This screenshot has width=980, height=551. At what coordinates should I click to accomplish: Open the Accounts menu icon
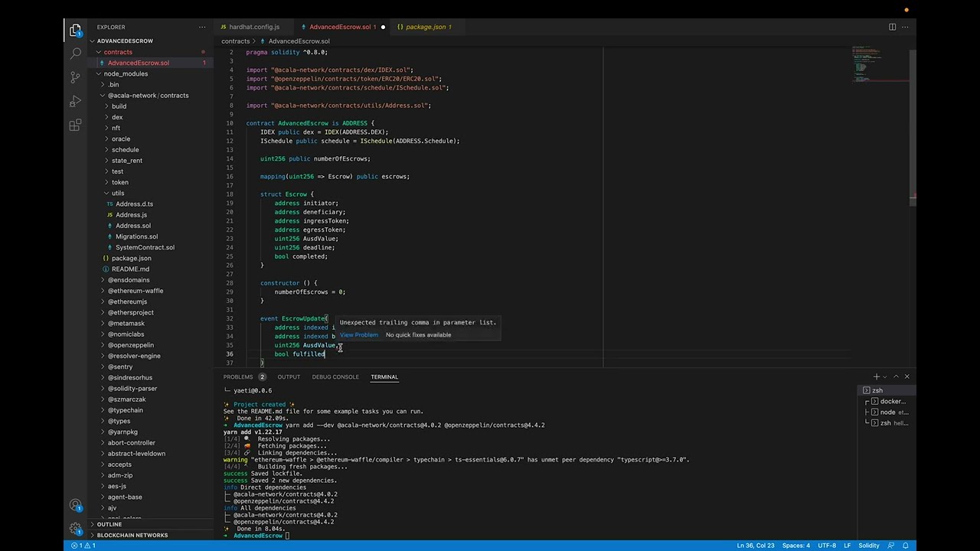[x=75, y=505]
